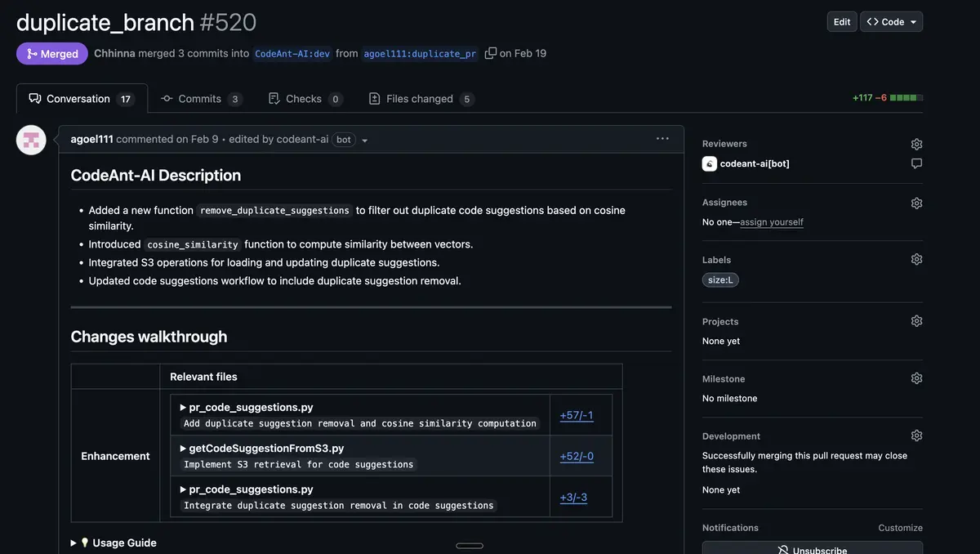Viewport: 980px width, 554px height.
Task: Open the Labels settings gear
Action: (x=915, y=259)
